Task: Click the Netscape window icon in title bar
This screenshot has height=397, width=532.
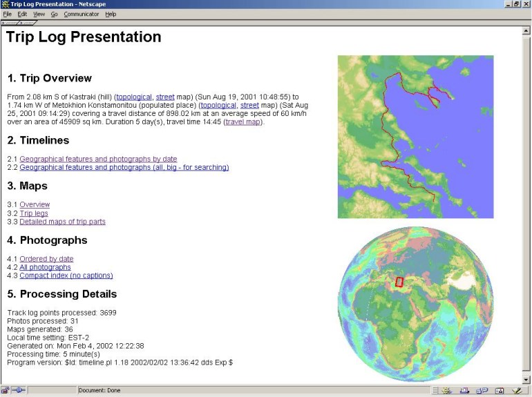Action: tap(5, 4)
